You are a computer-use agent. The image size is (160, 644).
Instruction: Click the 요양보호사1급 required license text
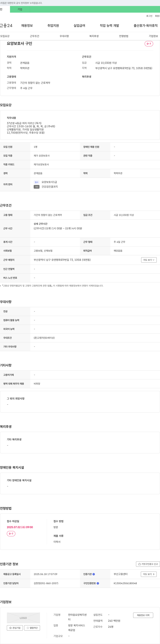pos(49,182)
